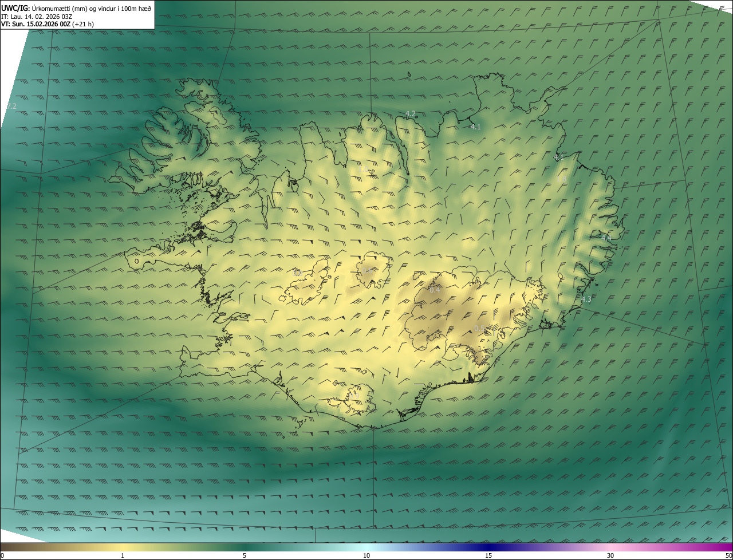733x560 pixels.
Task: Click the '4.1' value nearest the 4.2 label
Action: [475, 127]
